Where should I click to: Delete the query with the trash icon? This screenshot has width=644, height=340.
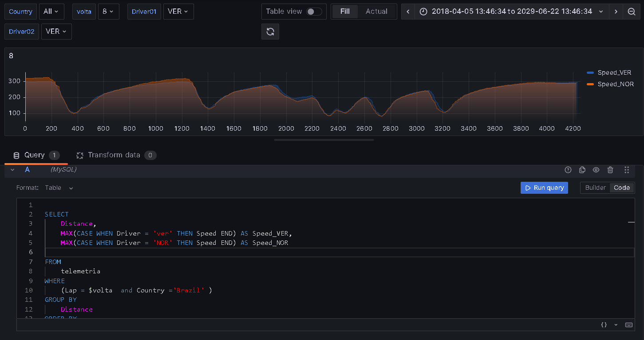tap(610, 170)
